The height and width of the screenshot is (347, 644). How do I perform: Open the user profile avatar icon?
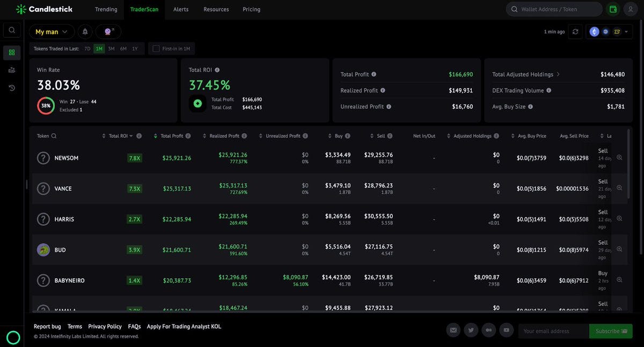click(631, 9)
